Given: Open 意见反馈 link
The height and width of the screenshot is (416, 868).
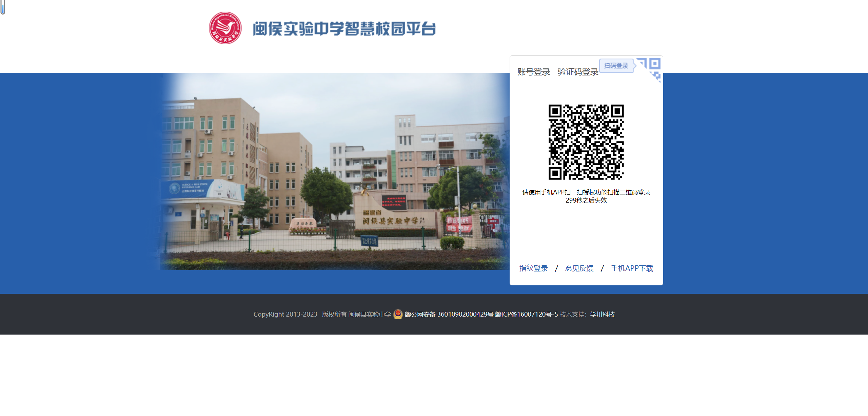Looking at the screenshot, I should pos(579,268).
